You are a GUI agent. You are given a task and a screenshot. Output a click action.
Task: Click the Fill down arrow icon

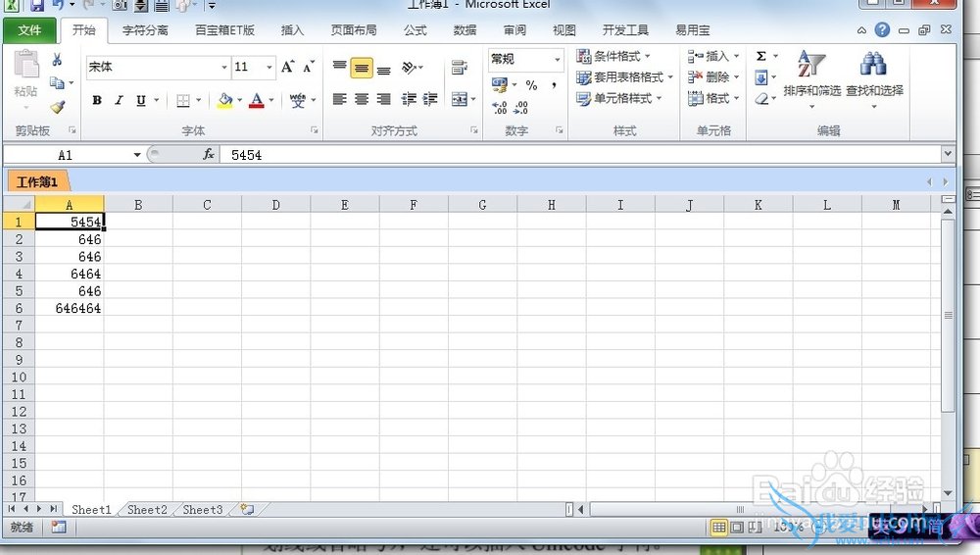761,77
